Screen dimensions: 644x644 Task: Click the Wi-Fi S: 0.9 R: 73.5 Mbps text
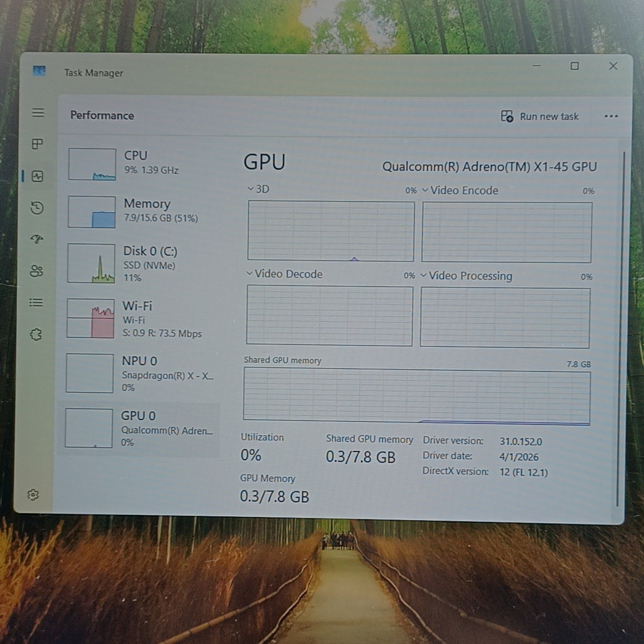coord(162,333)
